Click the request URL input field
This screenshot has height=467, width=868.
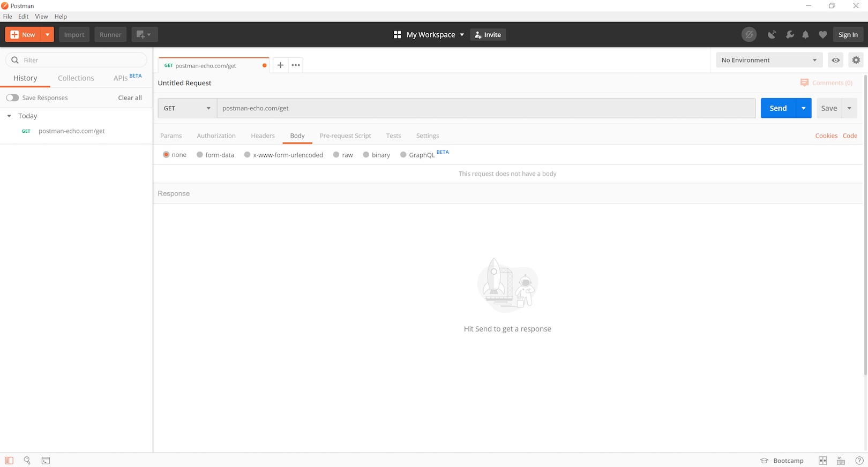click(x=486, y=108)
